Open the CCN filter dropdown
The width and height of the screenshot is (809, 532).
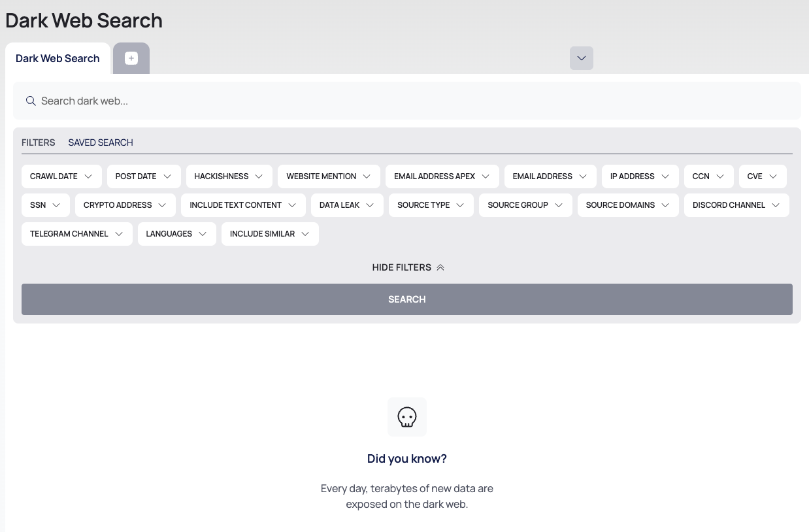(x=709, y=176)
